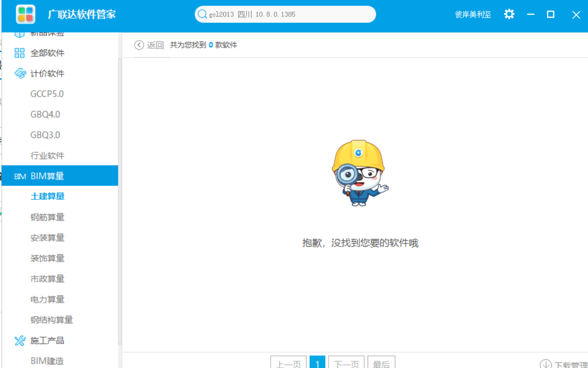Click the sidebar vertical scrollbar
Screen dimensions: 588x368
[120, 201]
